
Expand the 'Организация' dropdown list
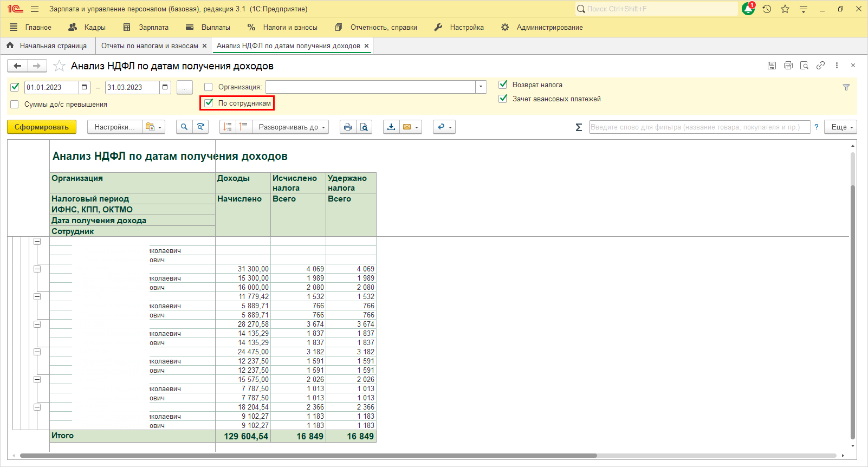[x=481, y=87]
